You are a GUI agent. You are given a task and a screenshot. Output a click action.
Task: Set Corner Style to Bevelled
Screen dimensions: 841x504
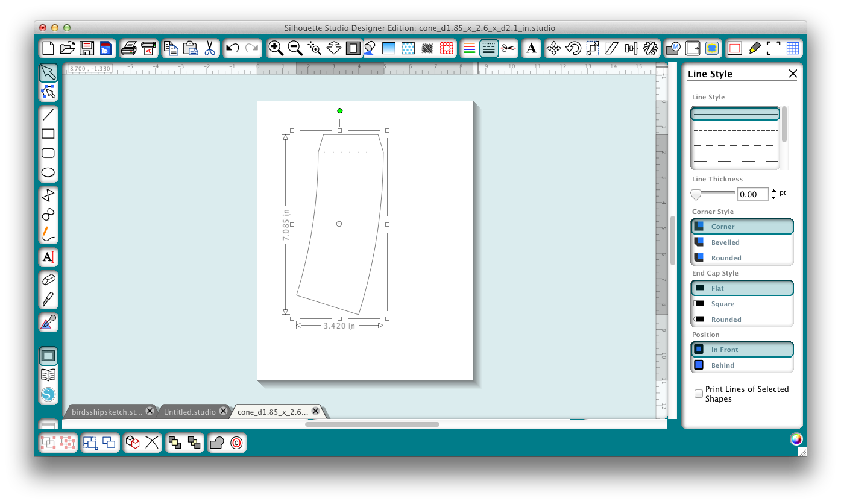pos(742,242)
